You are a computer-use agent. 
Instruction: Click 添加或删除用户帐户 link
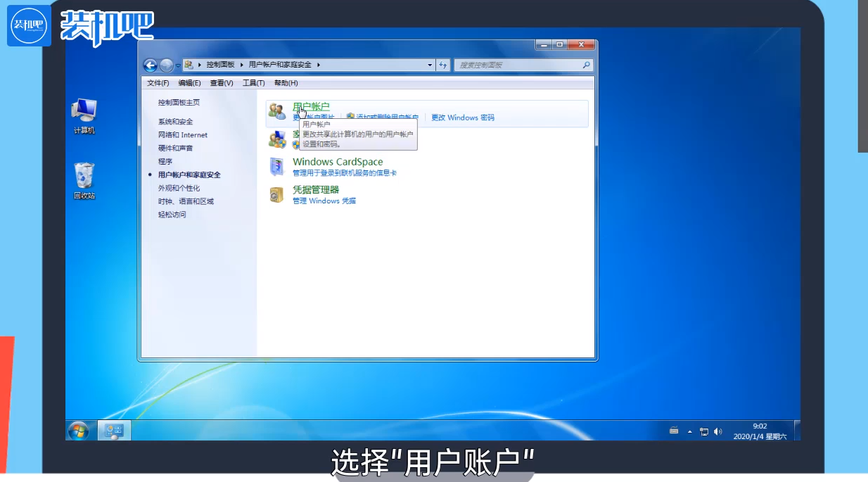click(387, 118)
